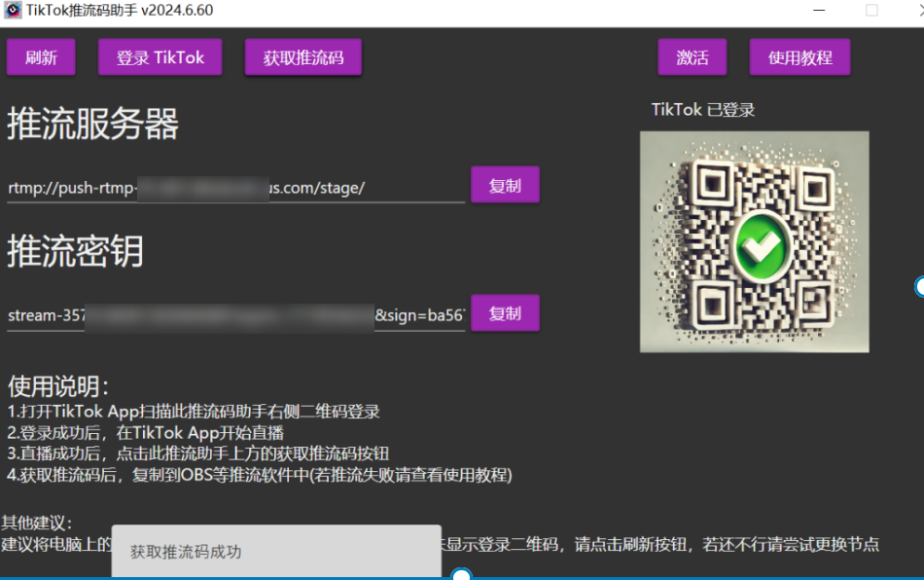Click 获取推流码 to fetch stream key
The image size is (924, 580).
(302, 57)
